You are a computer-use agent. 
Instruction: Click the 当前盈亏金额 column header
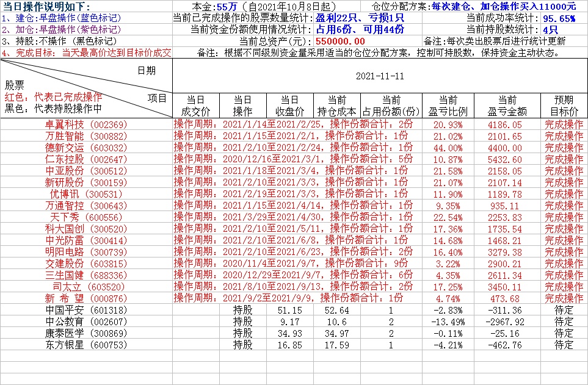pos(507,106)
